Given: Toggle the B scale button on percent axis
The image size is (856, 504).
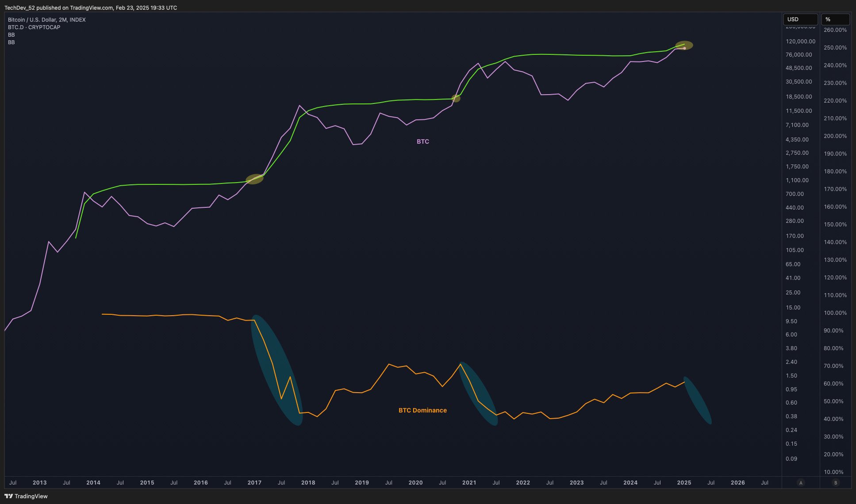Looking at the screenshot, I should pyautogui.click(x=835, y=483).
